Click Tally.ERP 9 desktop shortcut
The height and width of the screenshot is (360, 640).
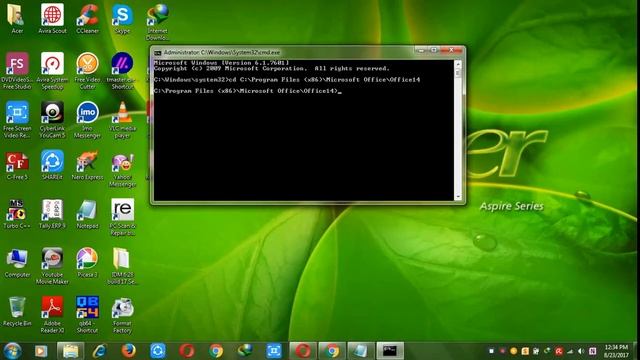52,214
